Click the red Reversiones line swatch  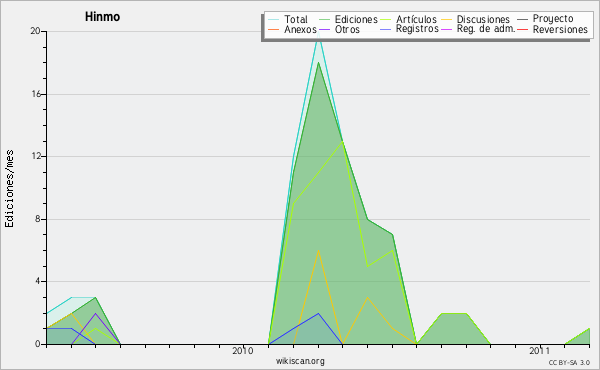tap(522, 29)
